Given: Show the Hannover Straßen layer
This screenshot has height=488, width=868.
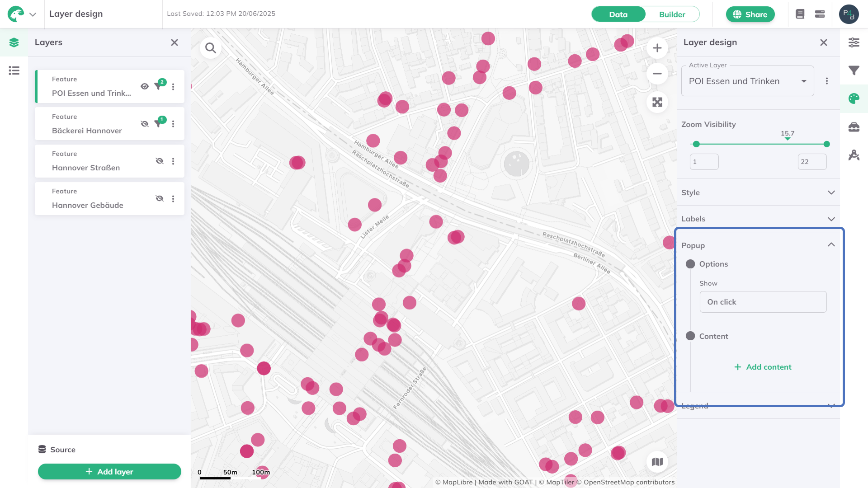Looking at the screenshot, I should [x=159, y=161].
